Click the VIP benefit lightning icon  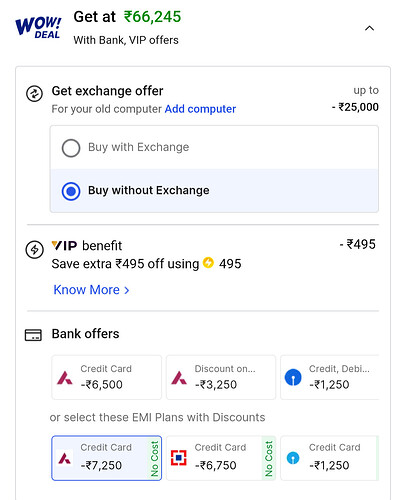tap(35, 249)
